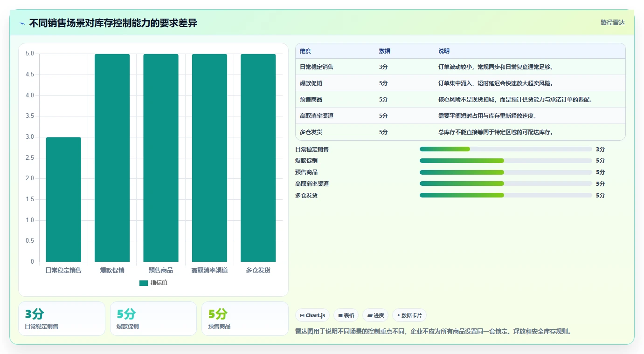Click the 预售商品 progress bar

pos(506,172)
